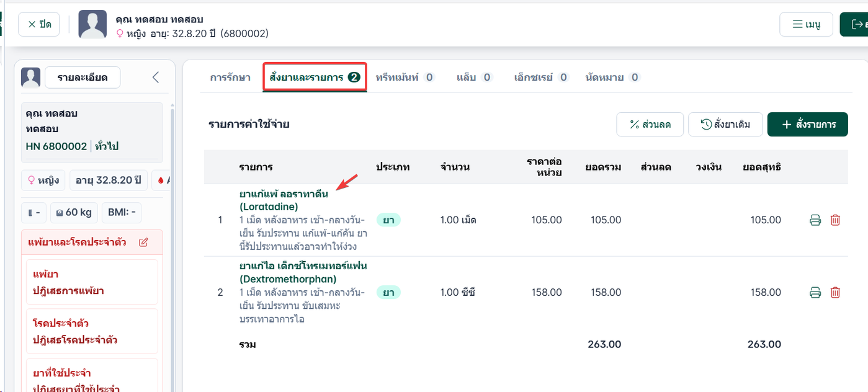Delete the Dextromethorphan item with trash icon
Screen dimensions: 868x392
[x=835, y=292]
